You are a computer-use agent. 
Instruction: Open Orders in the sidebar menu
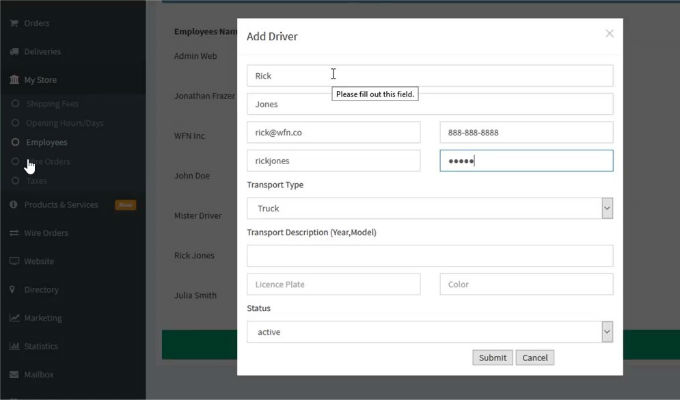[36, 23]
